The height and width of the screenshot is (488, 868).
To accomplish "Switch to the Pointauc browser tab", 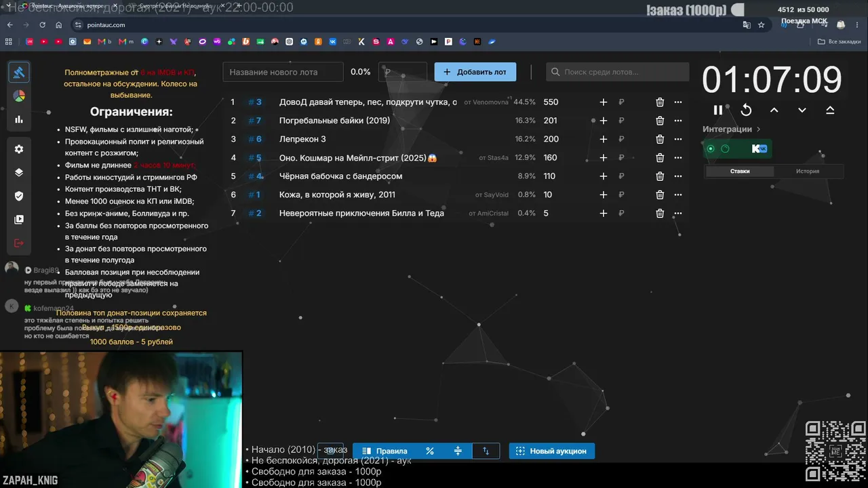I will [x=68, y=5].
